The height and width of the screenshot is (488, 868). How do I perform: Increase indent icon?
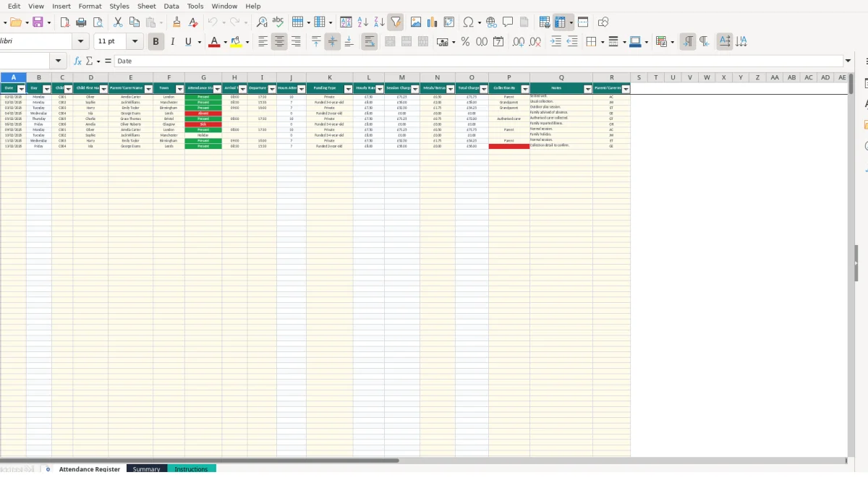[556, 42]
